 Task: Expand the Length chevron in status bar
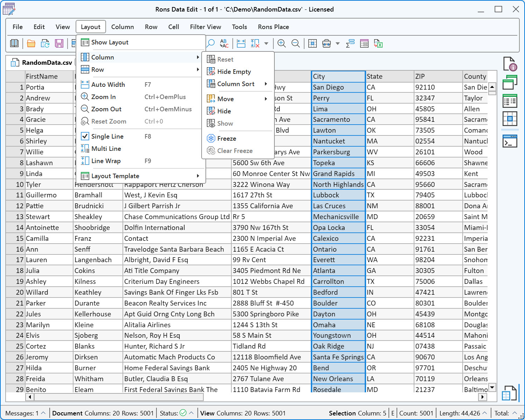click(x=485, y=413)
